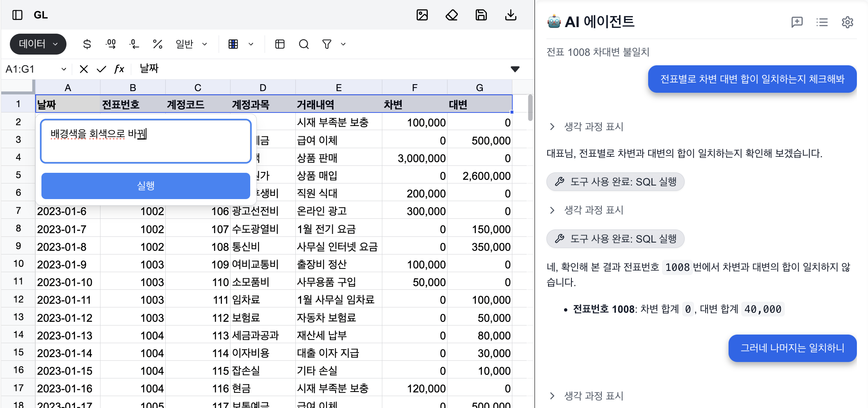The width and height of the screenshot is (868, 408).
Task: Click the download icon
Action: (x=511, y=15)
